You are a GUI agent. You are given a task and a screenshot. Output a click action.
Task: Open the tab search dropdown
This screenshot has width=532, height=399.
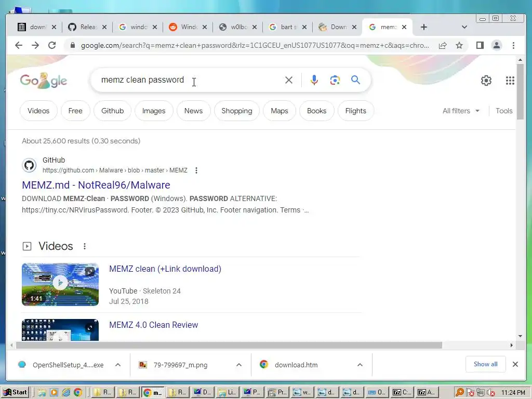(464, 27)
